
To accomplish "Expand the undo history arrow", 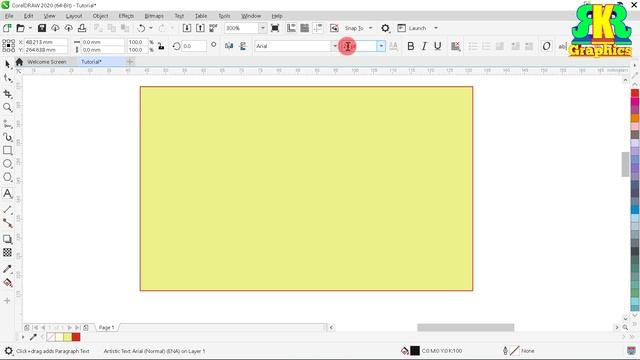I will click(x=151, y=28).
